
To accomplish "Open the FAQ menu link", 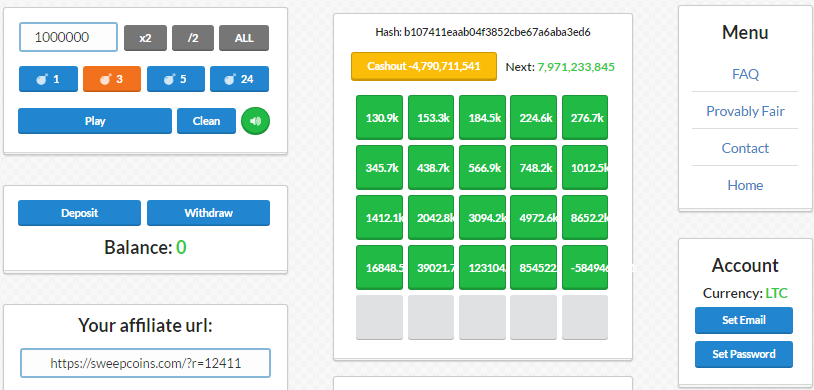I will pyautogui.click(x=745, y=74).
